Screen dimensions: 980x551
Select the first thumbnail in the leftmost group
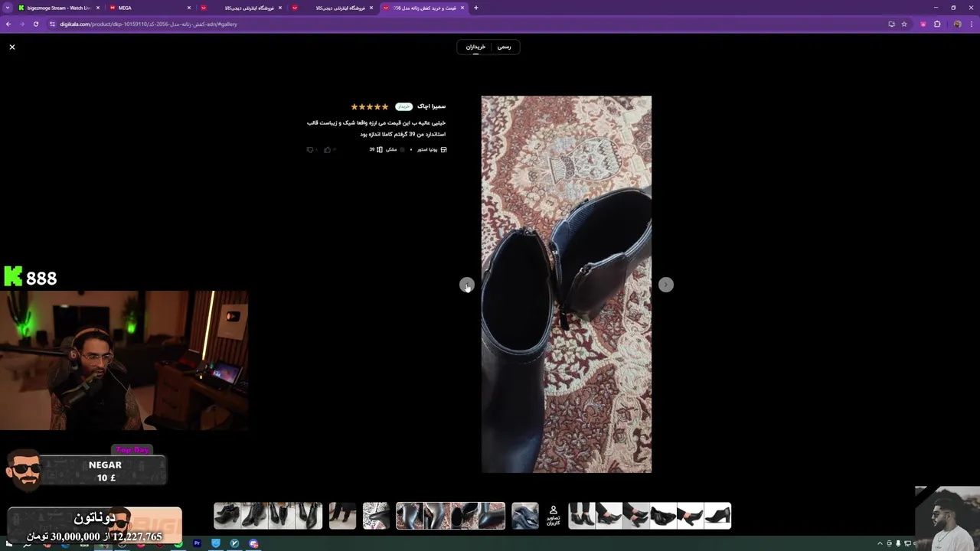227,516
